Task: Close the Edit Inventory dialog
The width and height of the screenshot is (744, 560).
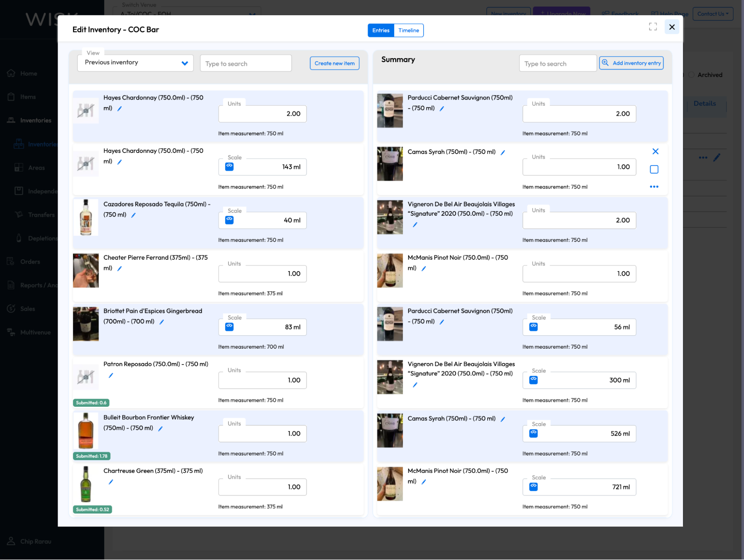Action: pyautogui.click(x=672, y=27)
